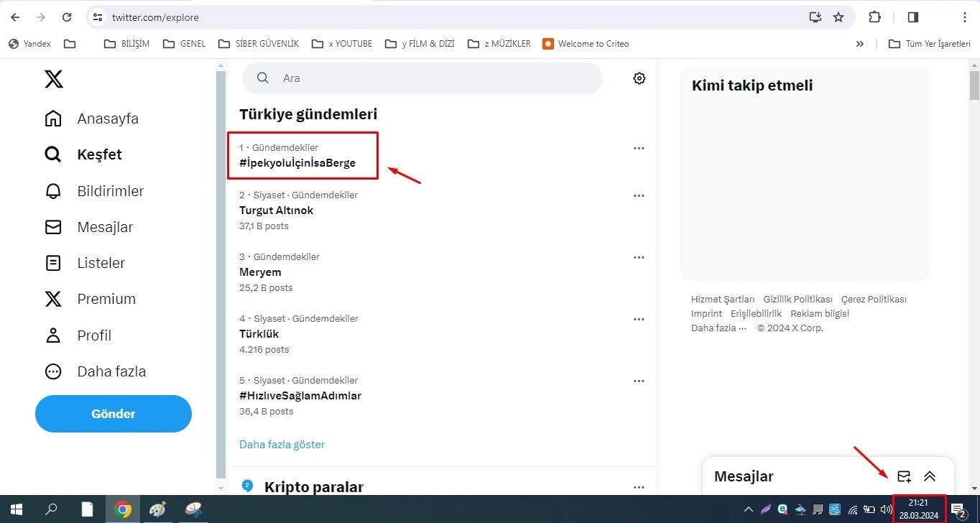
Task: Open Tüm Yer İşaretleri folder
Action: [930, 44]
